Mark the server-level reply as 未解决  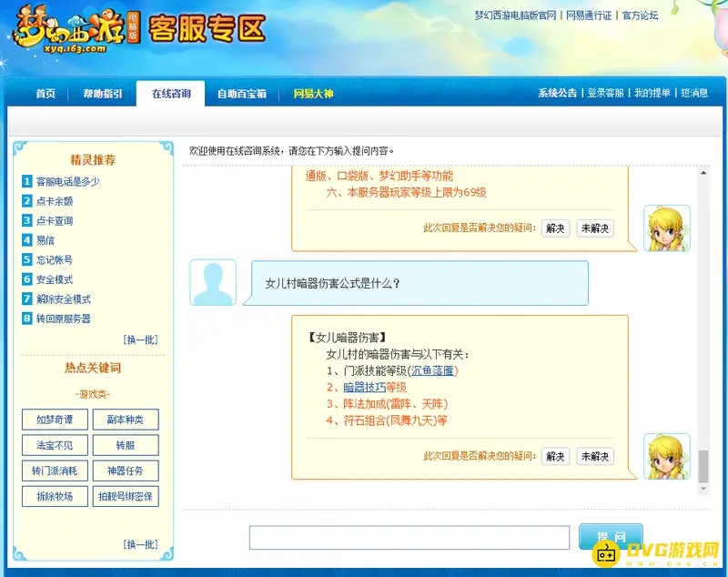point(595,228)
